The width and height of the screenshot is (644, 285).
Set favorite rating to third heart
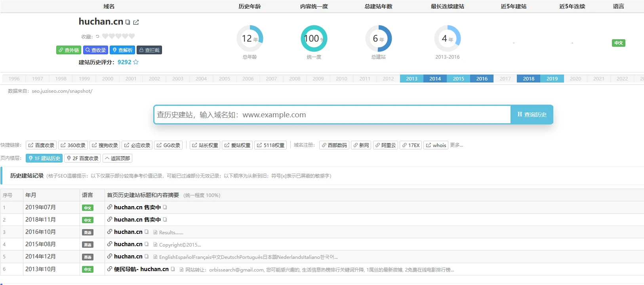118,36
